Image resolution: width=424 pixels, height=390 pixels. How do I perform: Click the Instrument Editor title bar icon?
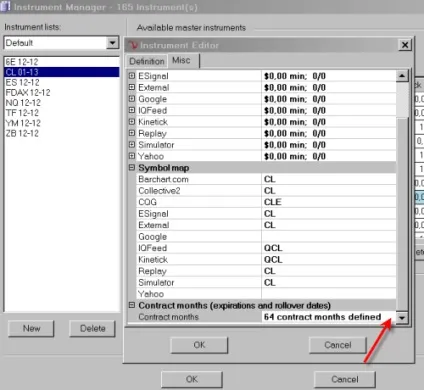[133, 45]
